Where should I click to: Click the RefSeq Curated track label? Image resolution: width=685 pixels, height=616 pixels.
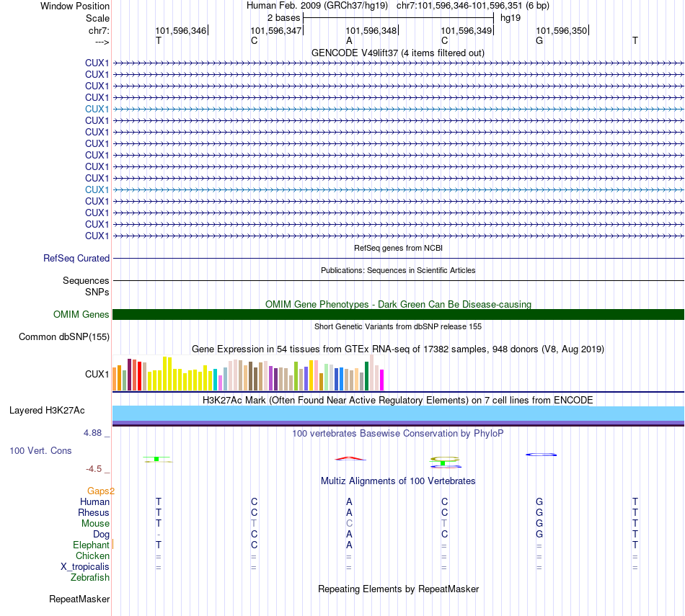tap(76, 258)
